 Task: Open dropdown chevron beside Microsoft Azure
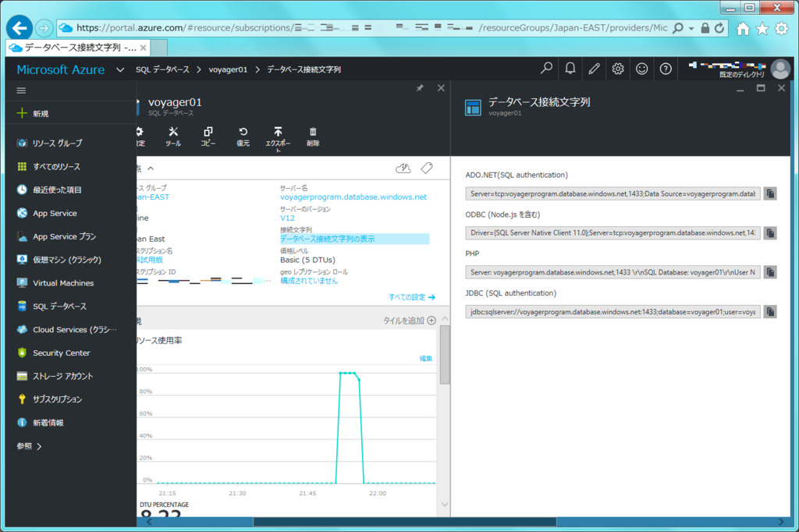tap(120, 69)
